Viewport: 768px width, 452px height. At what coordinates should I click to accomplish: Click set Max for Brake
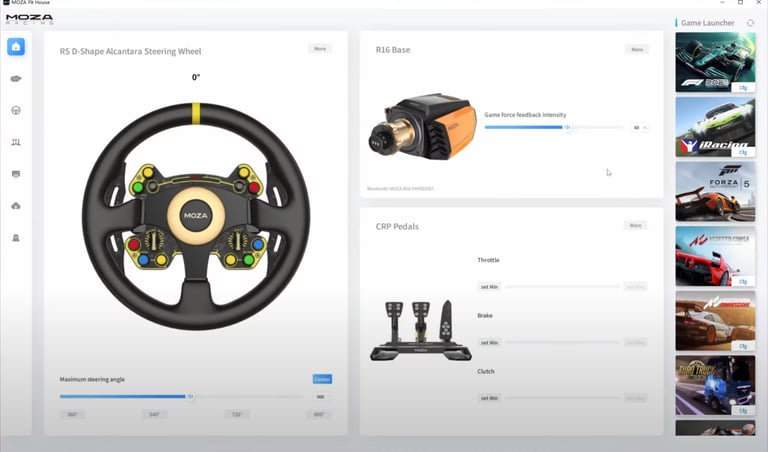tap(636, 342)
